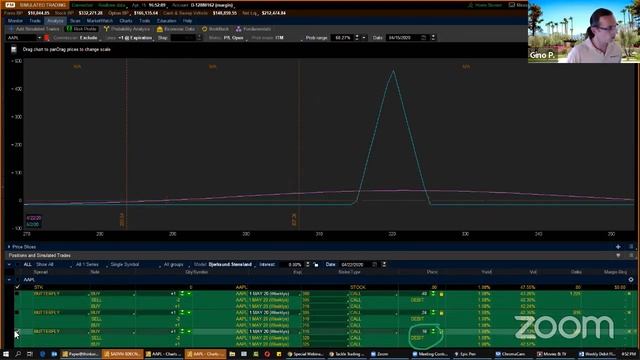Switch to the Risk Profile tab
The width and height of the screenshot is (640, 360).
tap(82, 29)
